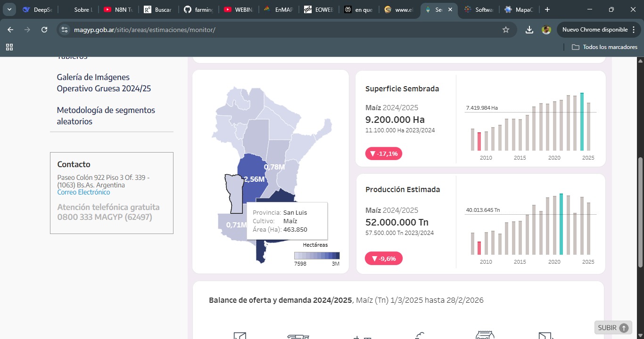Open the apps grid in the bookmarks bar
Image resolution: width=644 pixels, height=339 pixels.
click(9, 47)
